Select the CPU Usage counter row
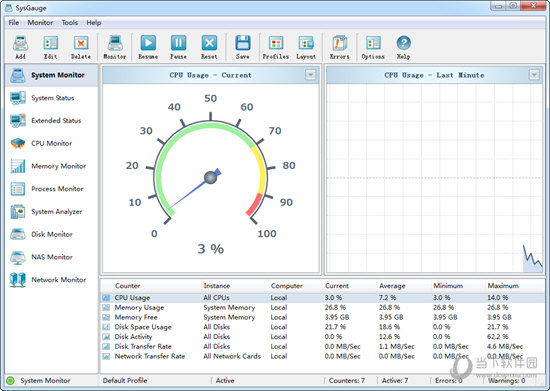The width and height of the screenshot is (550, 391). click(323, 298)
